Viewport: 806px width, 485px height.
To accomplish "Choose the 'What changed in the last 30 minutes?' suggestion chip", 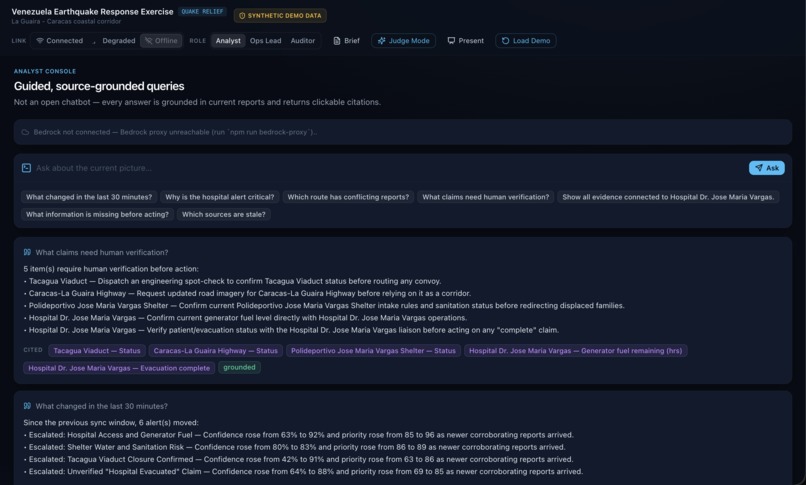I will 89,197.
